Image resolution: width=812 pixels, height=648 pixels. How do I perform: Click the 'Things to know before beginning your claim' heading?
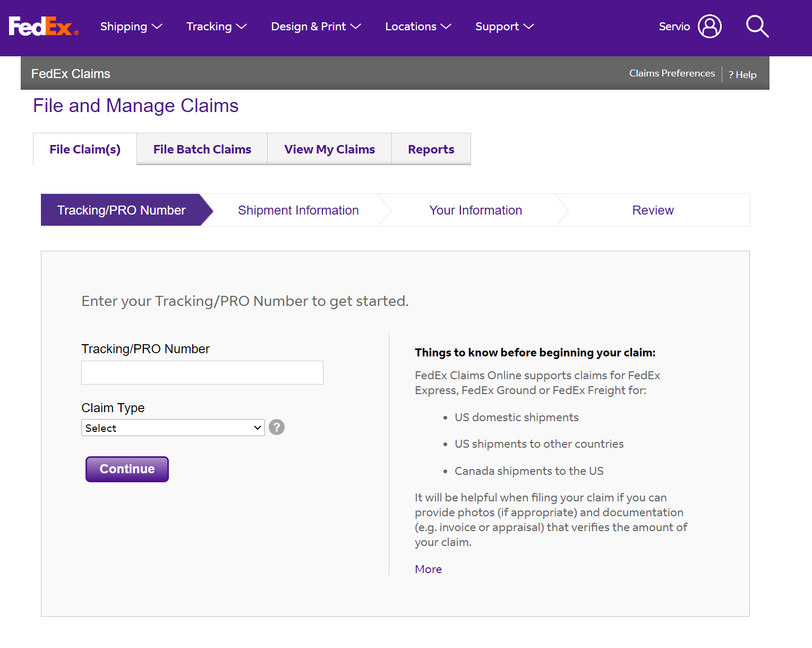[535, 353]
